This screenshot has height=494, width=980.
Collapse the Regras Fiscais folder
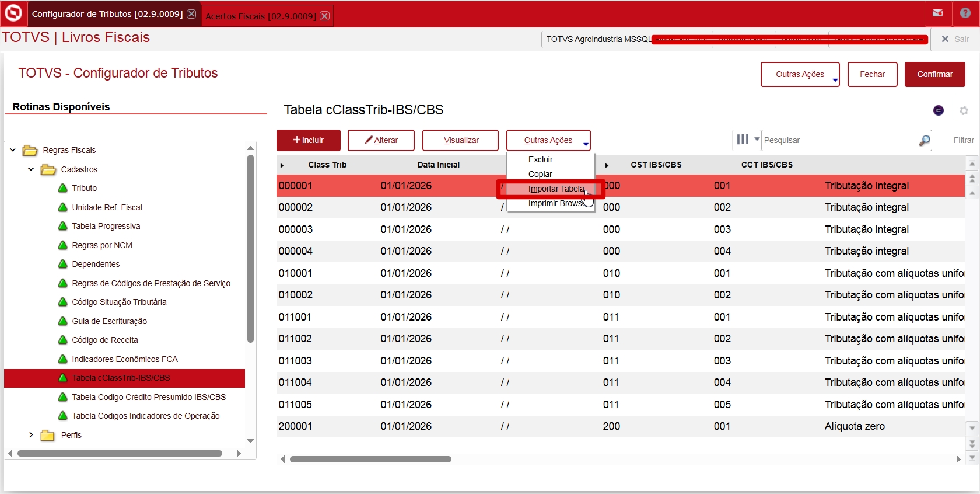[x=13, y=150]
